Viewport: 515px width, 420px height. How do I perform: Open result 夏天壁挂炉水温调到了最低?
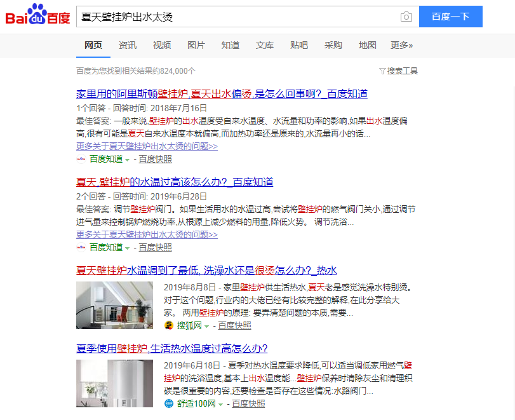(206, 271)
